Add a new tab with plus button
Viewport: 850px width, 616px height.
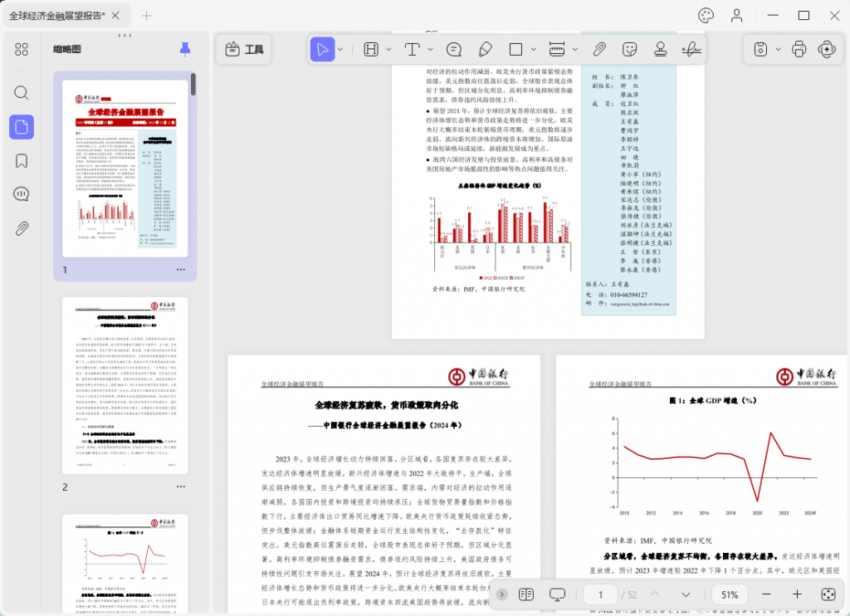(x=146, y=16)
